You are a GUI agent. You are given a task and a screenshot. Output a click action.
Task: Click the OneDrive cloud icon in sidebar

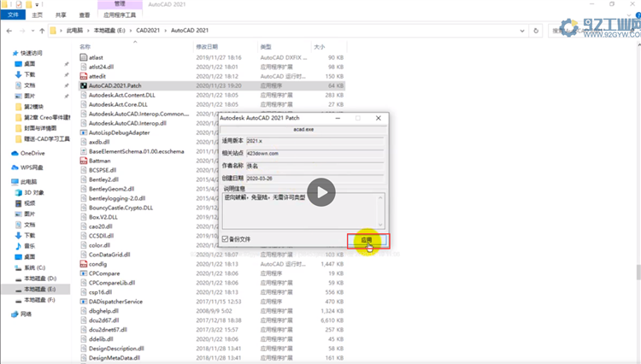15,153
